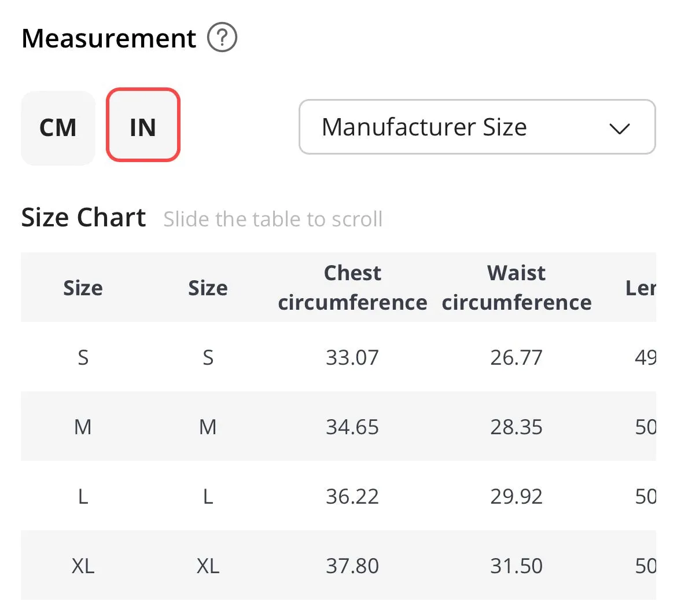
Task: Click chest value 36.22
Action: pyautogui.click(x=352, y=496)
